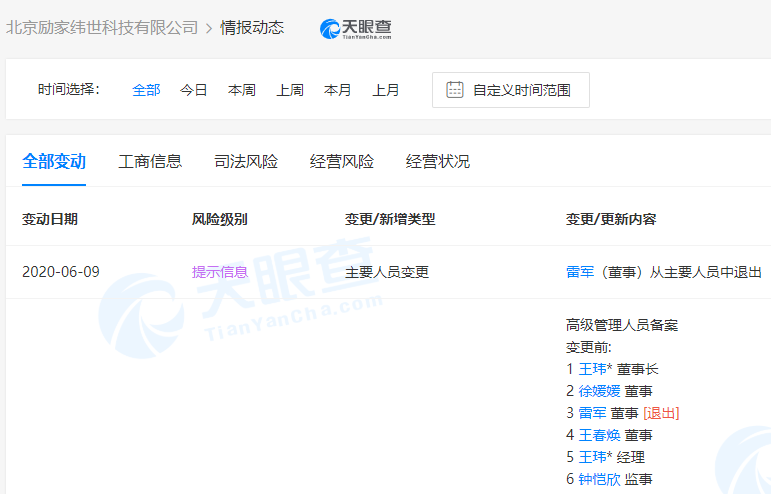This screenshot has width=771, height=494.
Task: Select the 上周 time filter
Action: (x=290, y=90)
